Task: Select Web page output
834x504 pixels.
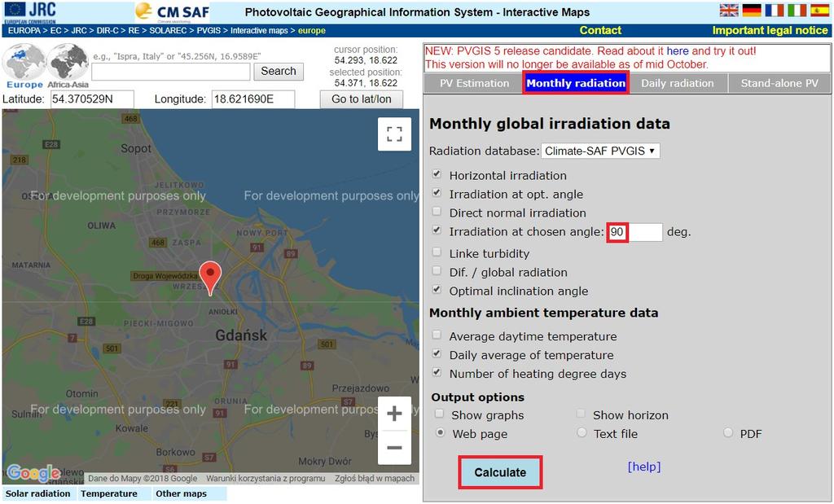Action: pos(441,433)
